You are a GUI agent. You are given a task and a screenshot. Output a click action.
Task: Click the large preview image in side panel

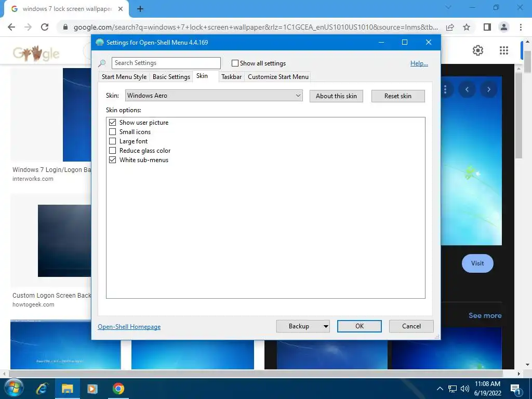471,161
